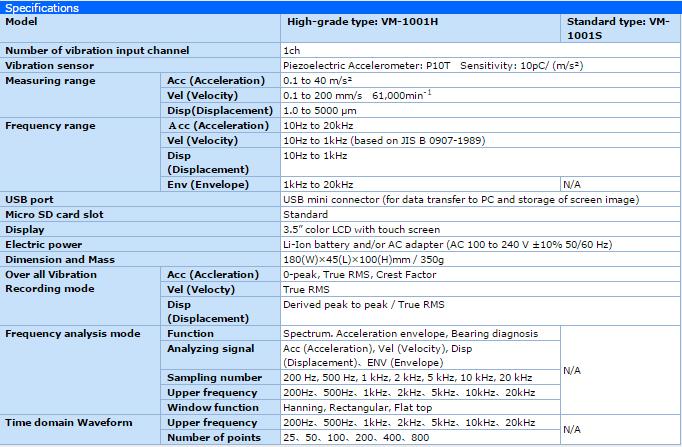Select the Env (Envelope) label
This screenshot has height=447, width=682.
(208, 184)
